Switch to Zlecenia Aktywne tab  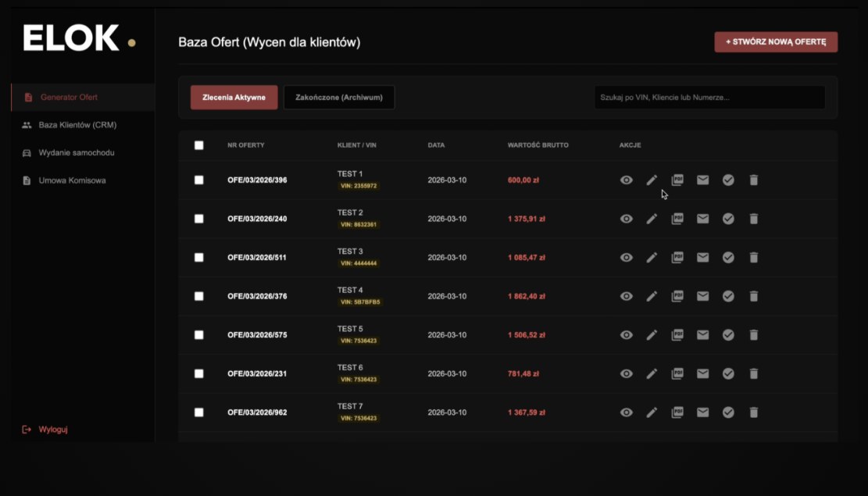click(234, 98)
